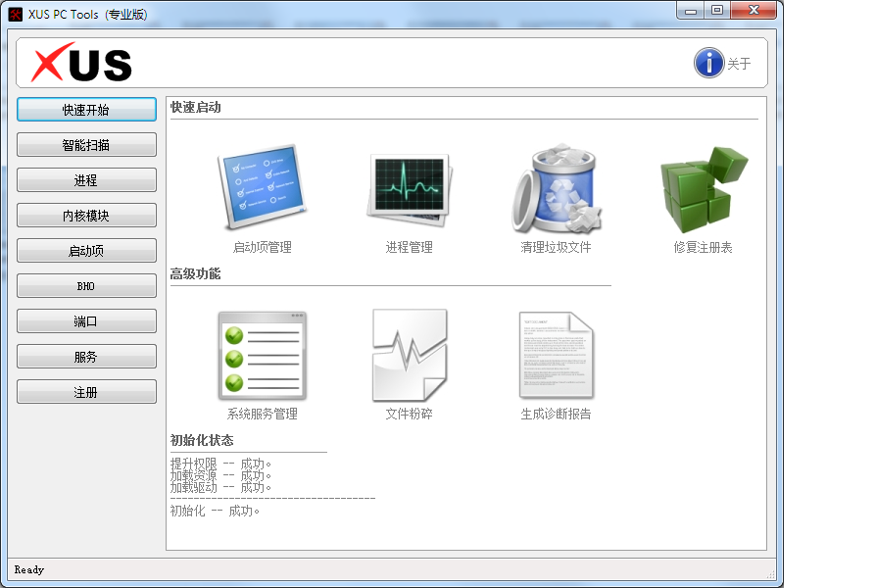Click the 注册 sidebar button
This screenshot has width=875, height=588.
(86, 392)
